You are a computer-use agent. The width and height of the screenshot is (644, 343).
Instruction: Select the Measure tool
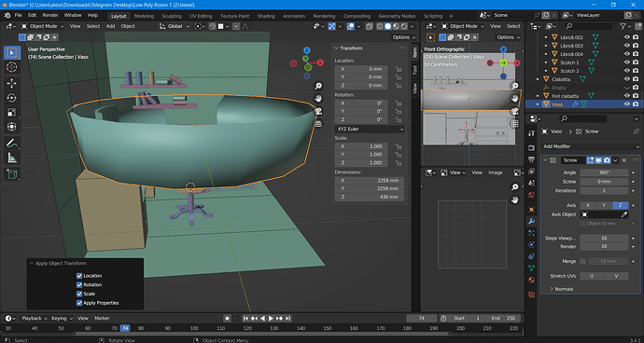pos(11,158)
